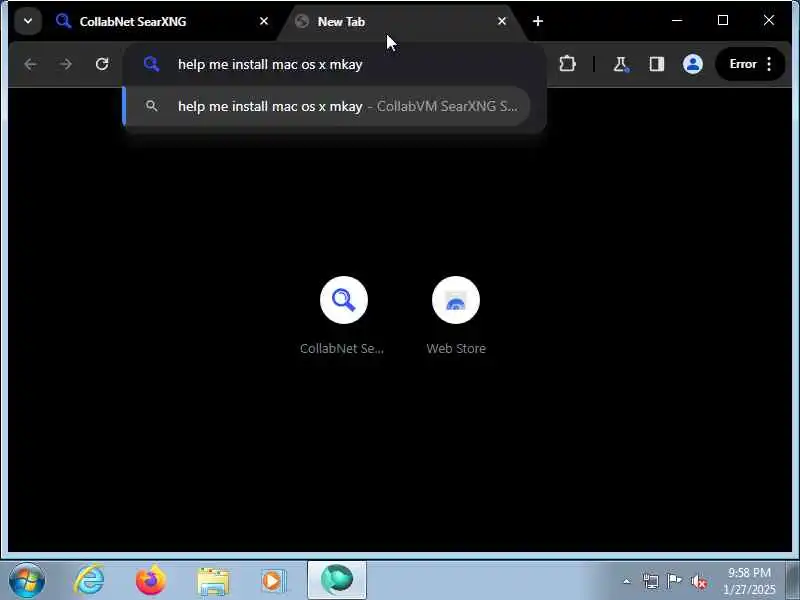800x600 pixels.
Task: Show hidden system tray icons
Action: pos(627,581)
